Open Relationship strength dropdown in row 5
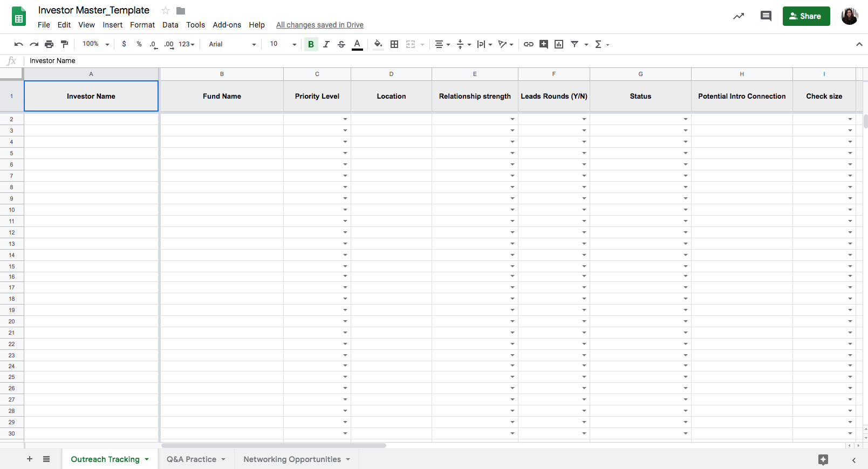The height and width of the screenshot is (469, 868). point(512,153)
